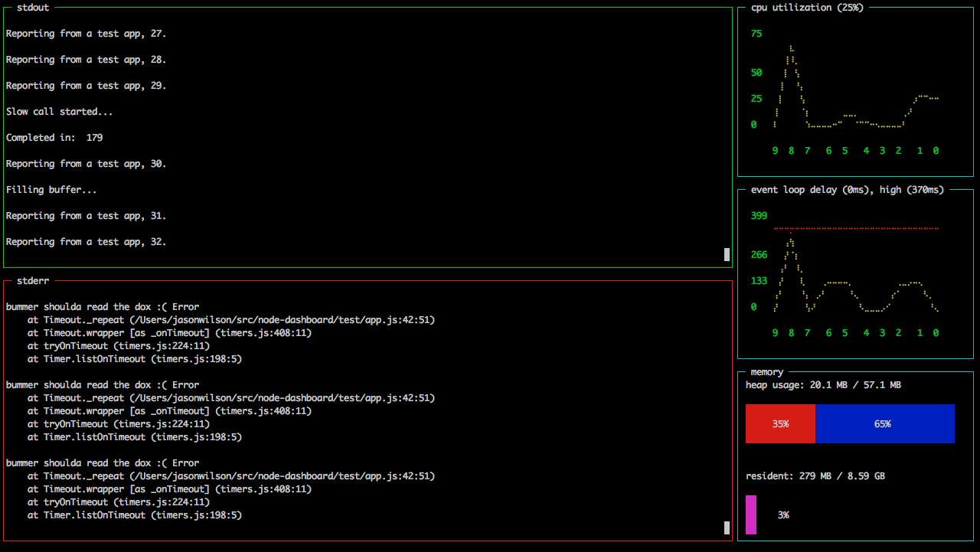Click the third 'bummer shoulda read the dox' error
Screen dimensions: 980x552
[x=103, y=463]
